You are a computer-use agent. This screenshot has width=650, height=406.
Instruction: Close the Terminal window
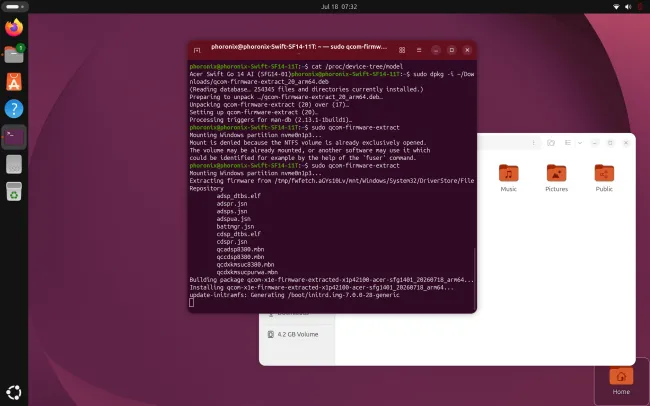(467, 50)
